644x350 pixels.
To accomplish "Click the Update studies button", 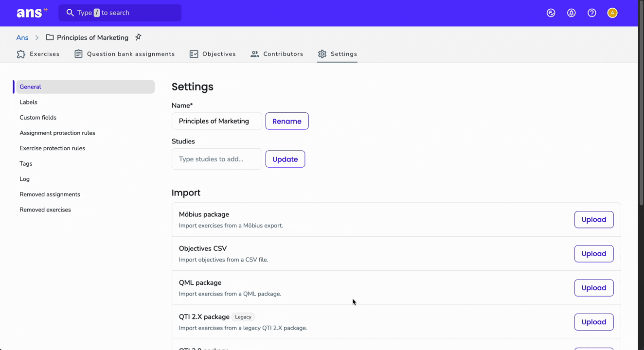I will pos(285,159).
